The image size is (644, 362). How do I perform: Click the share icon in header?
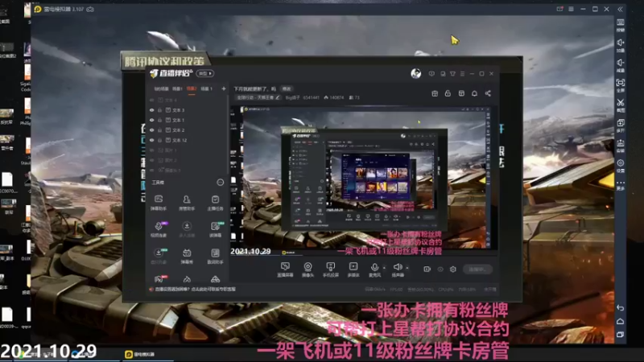click(x=488, y=93)
